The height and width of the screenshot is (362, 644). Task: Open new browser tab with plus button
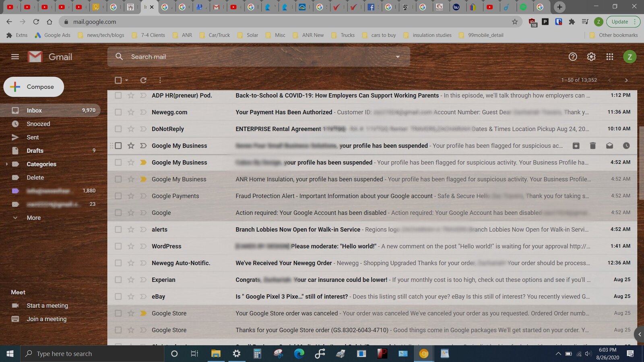(x=559, y=7)
